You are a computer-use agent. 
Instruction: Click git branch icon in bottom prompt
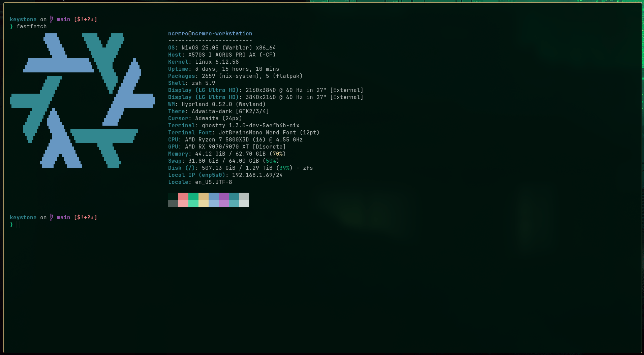click(x=52, y=217)
